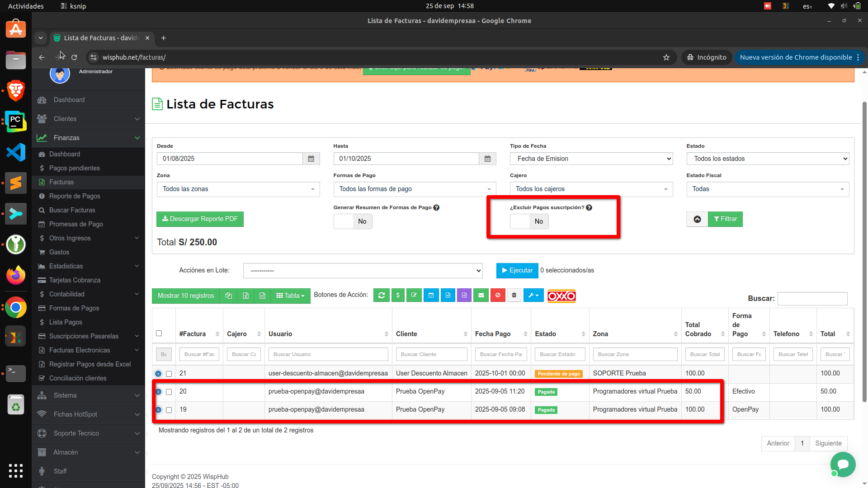
Task: Toggle Excluir Pagos suscripción switch
Action: pos(529,221)
